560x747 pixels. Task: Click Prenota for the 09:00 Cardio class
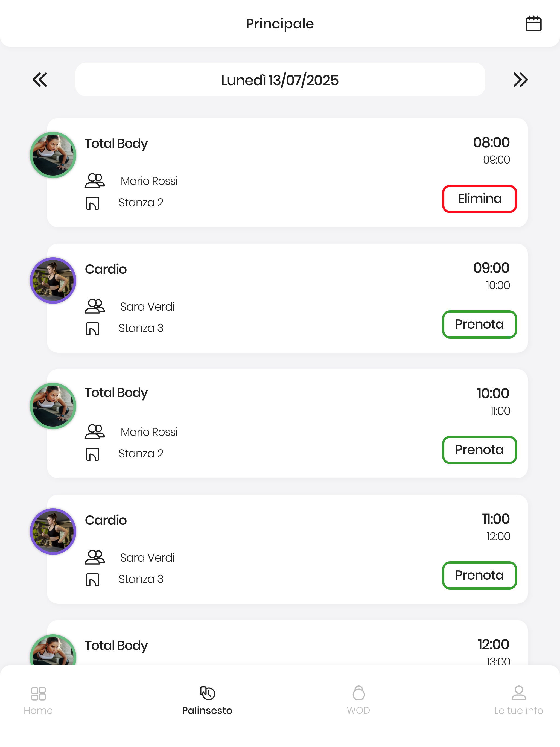[479, 324]
